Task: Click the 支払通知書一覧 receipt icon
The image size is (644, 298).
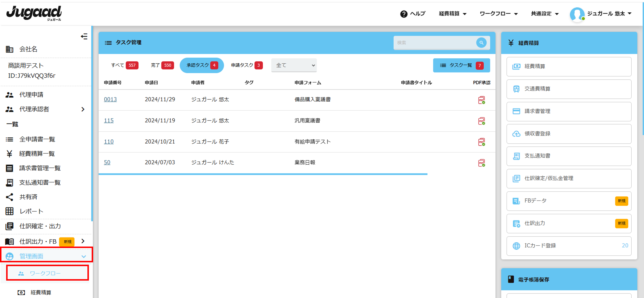Action: (10, 183)
